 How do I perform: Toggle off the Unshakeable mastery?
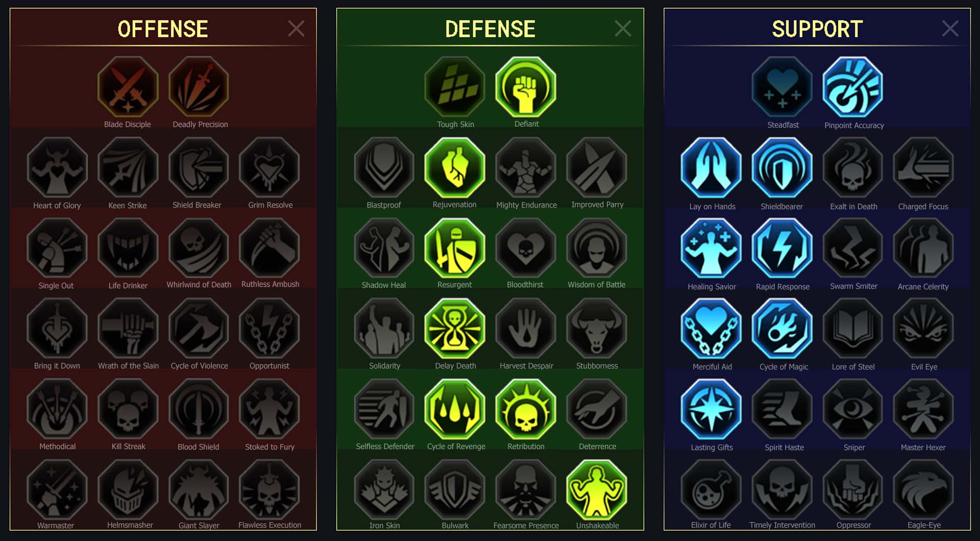[x=597, y=489]
